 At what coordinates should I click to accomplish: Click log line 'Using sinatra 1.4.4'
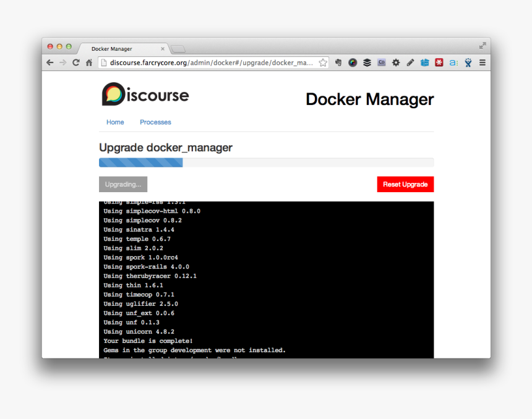(139, 230)
